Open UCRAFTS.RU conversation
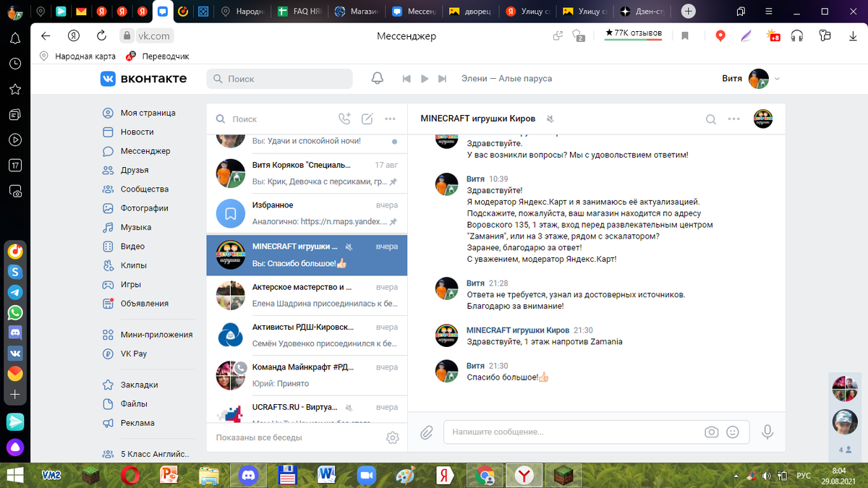The image size is (868, 488). (x=307, y=410)
